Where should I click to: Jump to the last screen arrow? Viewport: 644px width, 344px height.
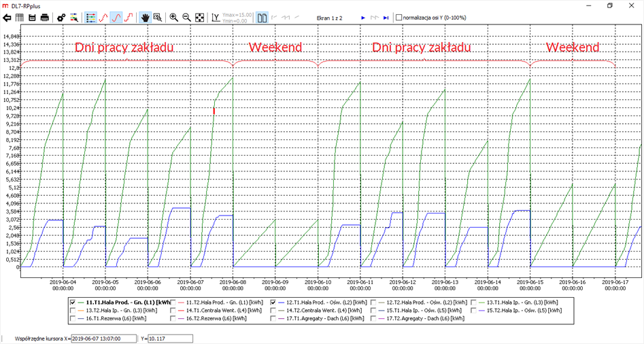click(386, 18)
